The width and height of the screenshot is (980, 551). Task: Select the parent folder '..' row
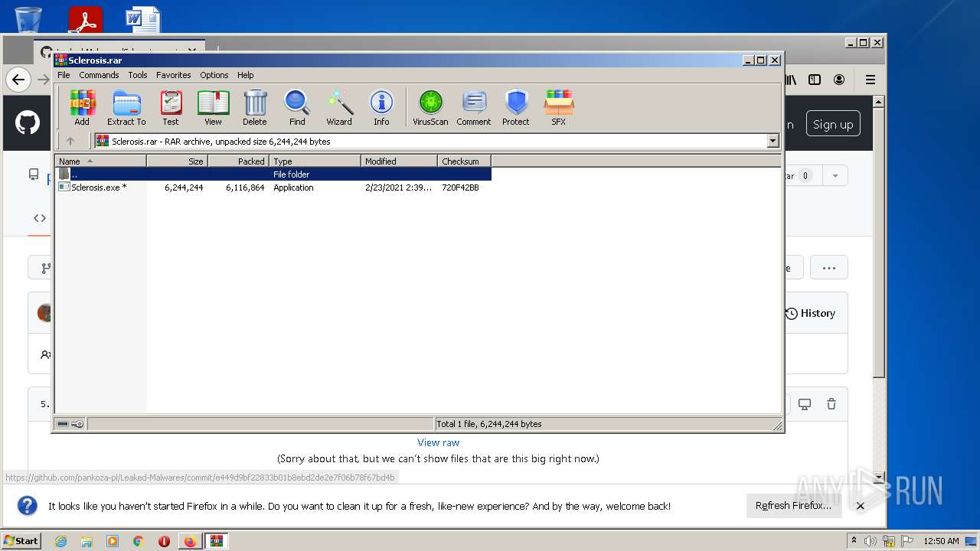tap(273, 174)
